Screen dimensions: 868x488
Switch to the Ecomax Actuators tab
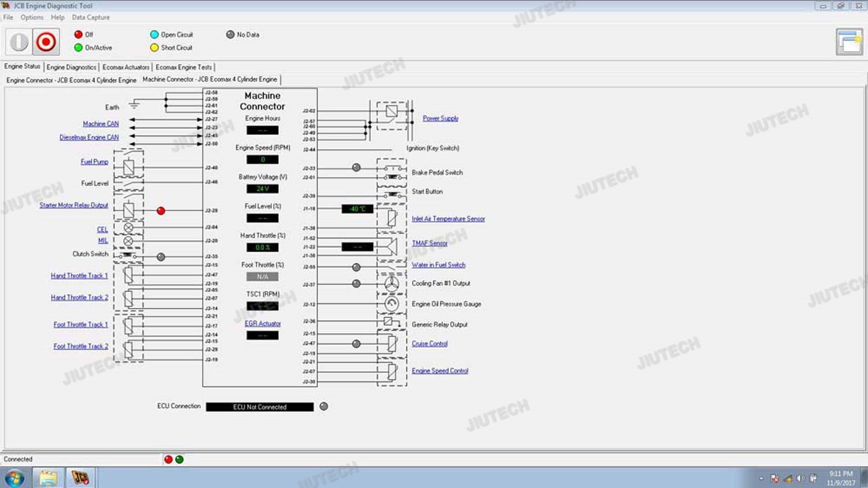click(126, 67)
